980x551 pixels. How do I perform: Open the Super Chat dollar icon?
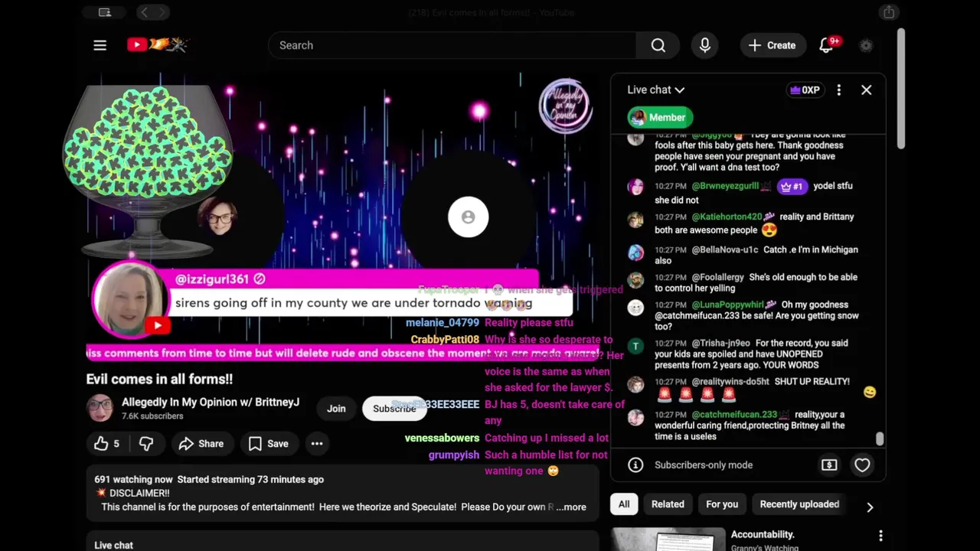point(829,465)
